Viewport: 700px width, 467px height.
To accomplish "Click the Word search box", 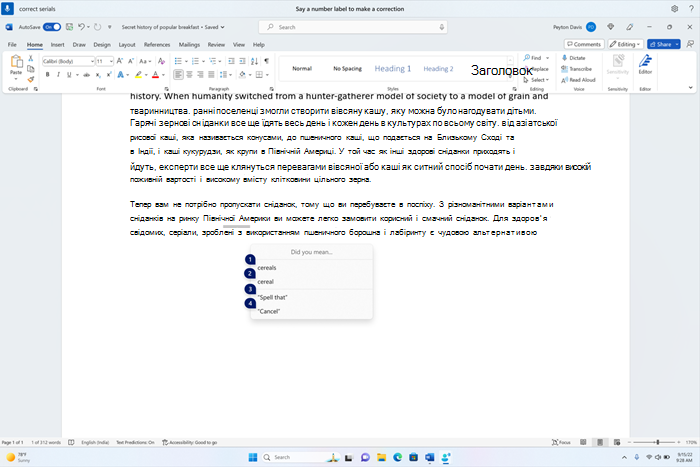I will point(353,27).
